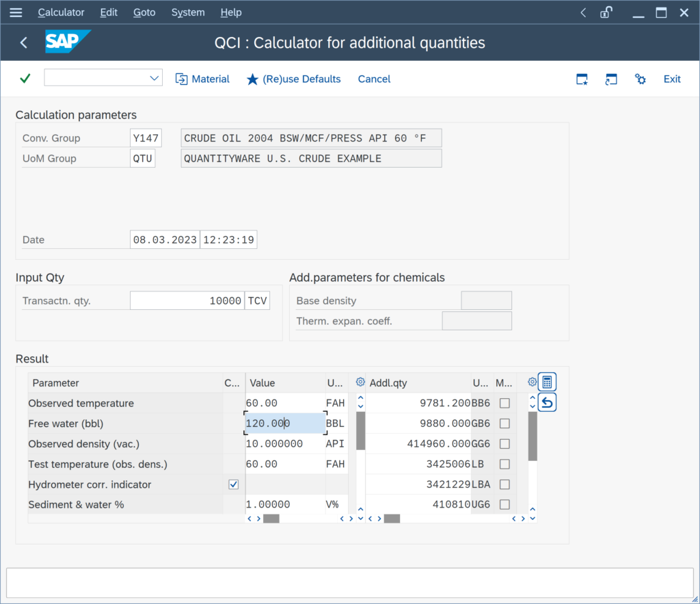Check the M... box for 410810 UG6 row
Viewport: 700px width, 604px height.
click(x=504, y=504)
